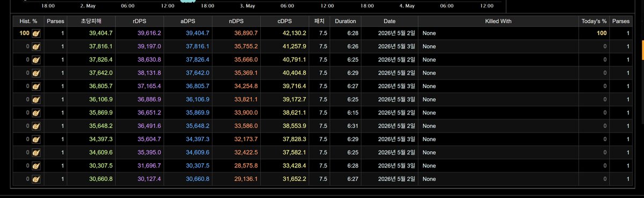Click the Today's % value 100
The image size is (644, 198).
coord(602,33)
